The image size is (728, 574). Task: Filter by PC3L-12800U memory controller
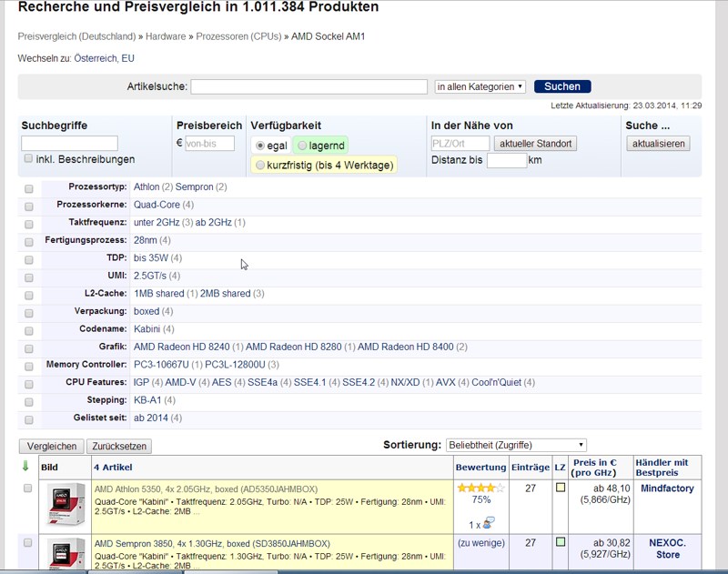(235, 364)
